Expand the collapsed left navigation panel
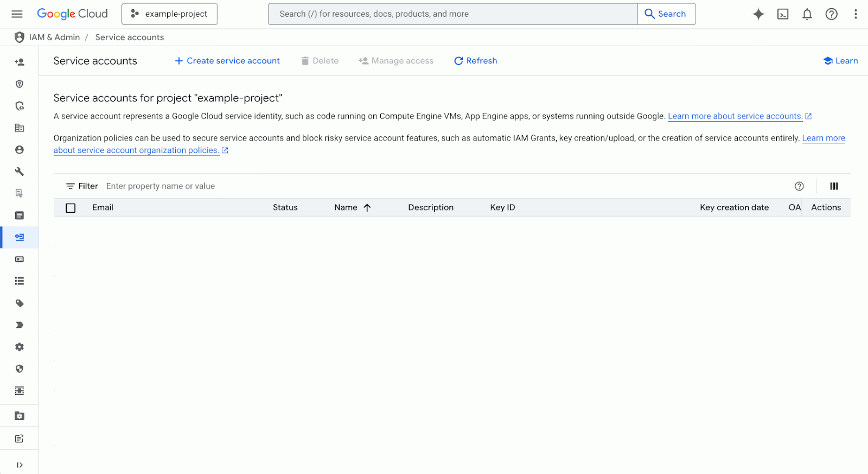 click(20, 465)
